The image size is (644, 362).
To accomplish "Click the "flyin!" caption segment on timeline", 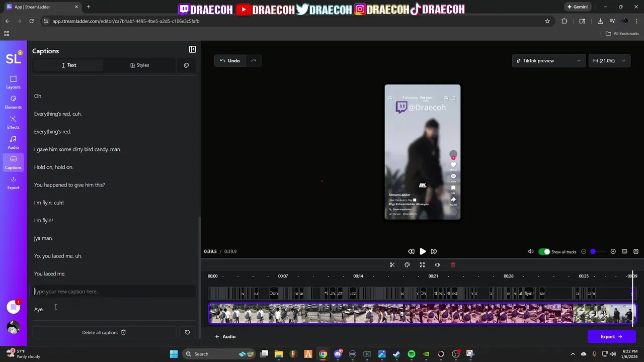I will click(x=529, y=294).
